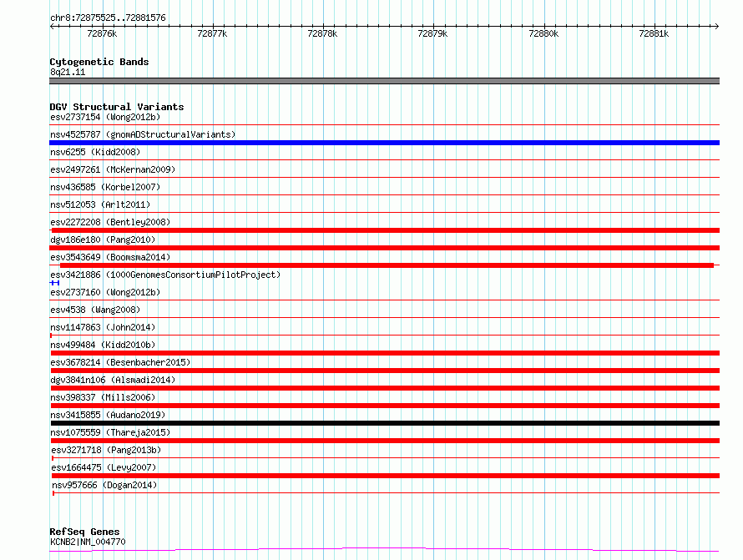Click the blue nsv4525787 variant bar
This screenshot has width=743, height=560.
[384, 143]
